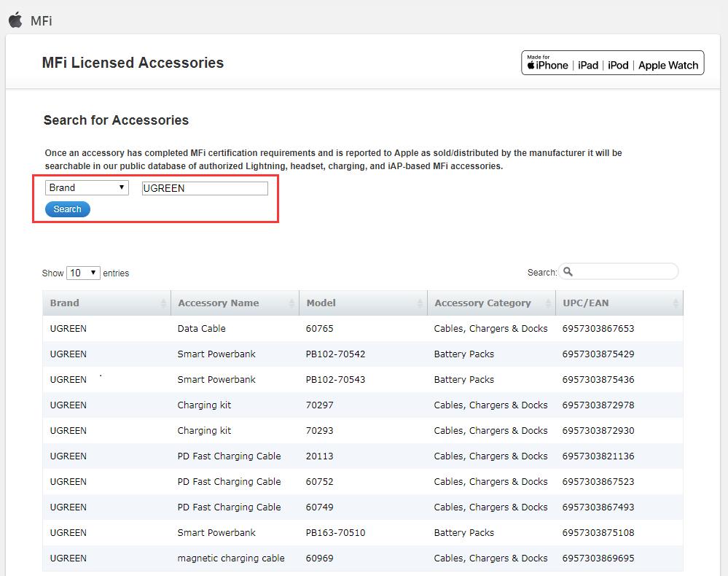The height and width of the screenshot is (576, 728).
Task: Click PD Fast Charging Cable 20113 row
Action: tap(229, 456)
